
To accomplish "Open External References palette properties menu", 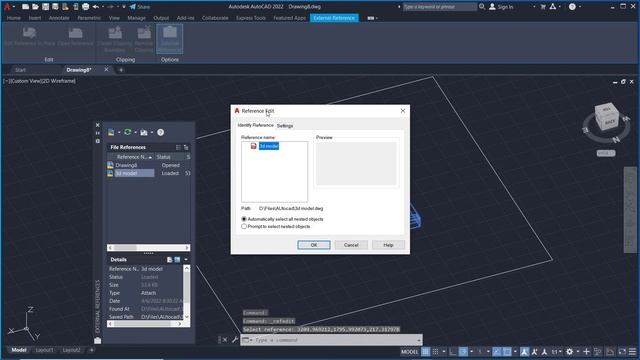I will click(x=98, y=141).
